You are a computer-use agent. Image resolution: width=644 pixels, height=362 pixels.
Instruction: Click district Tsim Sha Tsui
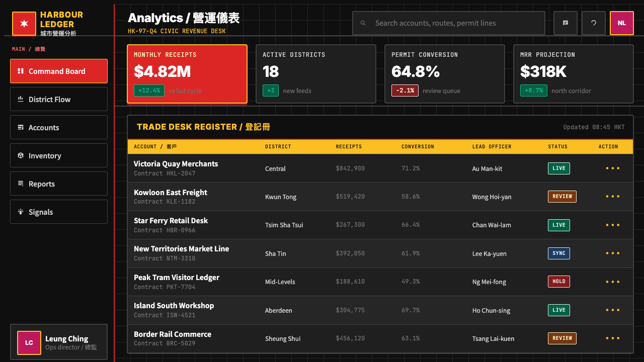coord(284,225)
